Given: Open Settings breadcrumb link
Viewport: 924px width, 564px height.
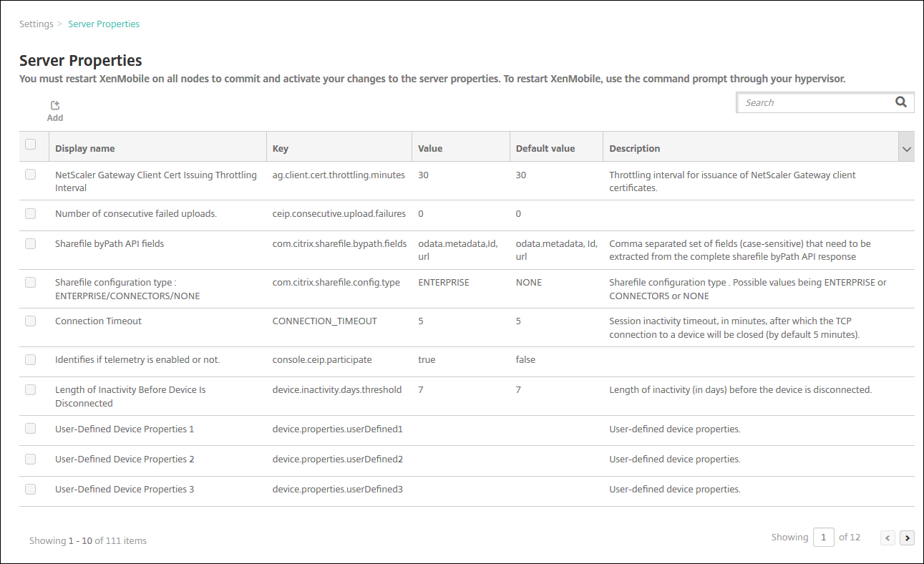Looking at the screenshot, I should pyautogui.click(x=37, y=24).
